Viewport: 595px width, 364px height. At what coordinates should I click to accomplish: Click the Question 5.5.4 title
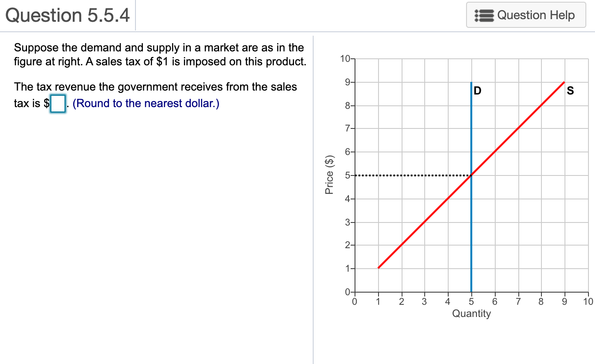point(68,15)
